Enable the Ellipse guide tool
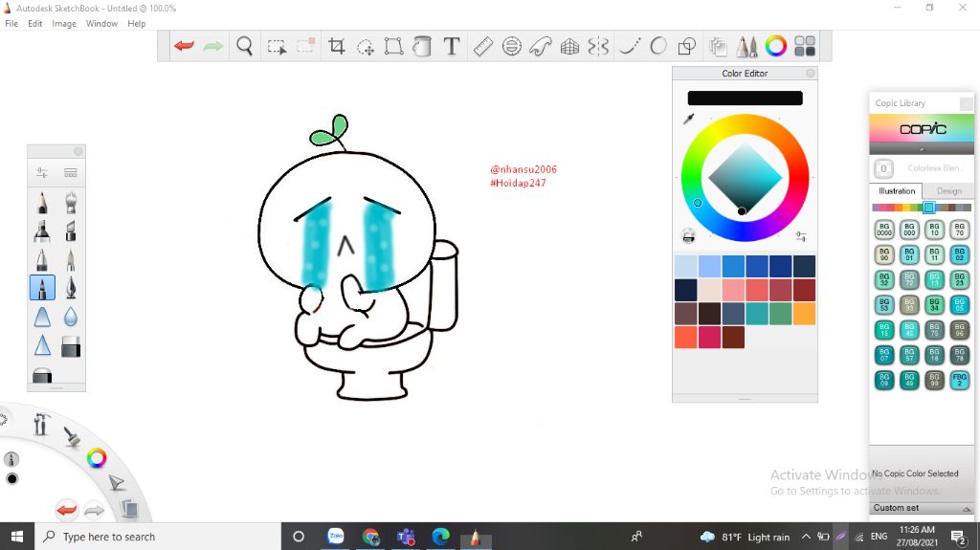 click(x=512, y=46)
